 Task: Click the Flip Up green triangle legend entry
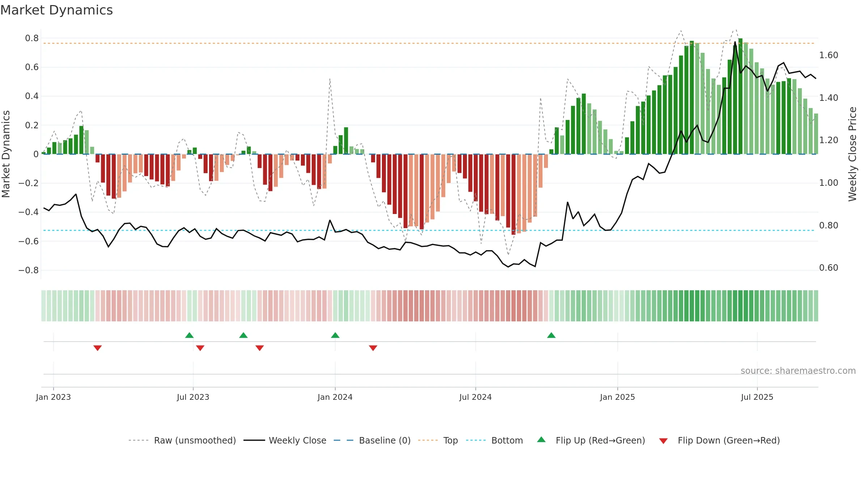tap(591, 440)
